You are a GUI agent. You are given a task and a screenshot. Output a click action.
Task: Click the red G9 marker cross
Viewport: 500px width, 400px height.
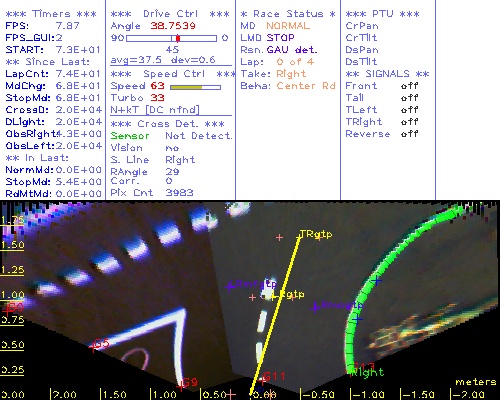tap(181, 387)
